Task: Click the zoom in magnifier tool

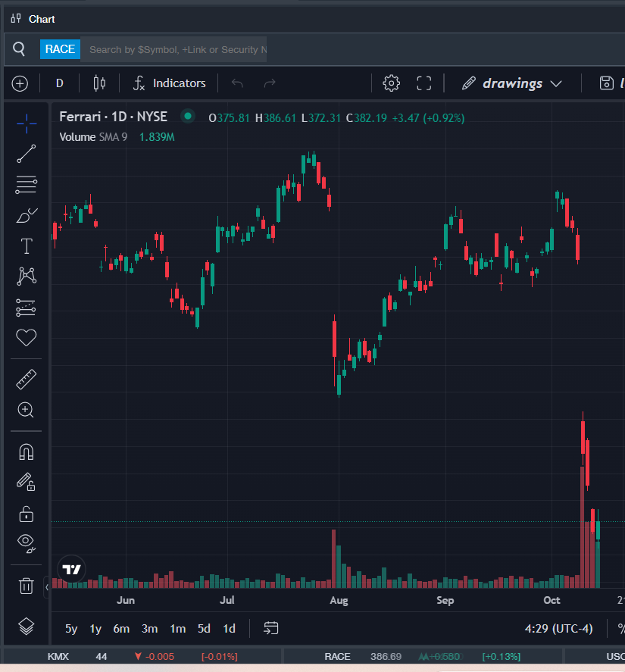Action: 27,411
